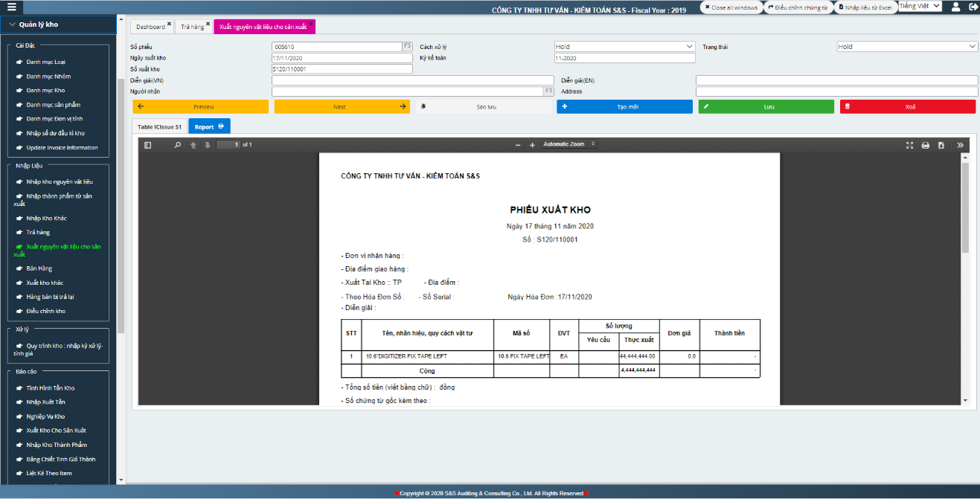Expand the Trạng thái dropdown
Viewport: 980px width, 499px height.
pyautogui.click(x=907, y=47)
